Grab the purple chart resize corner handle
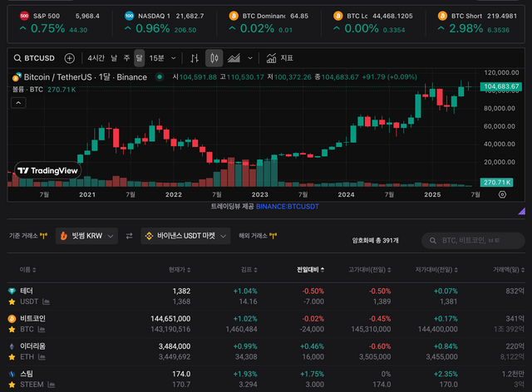This screenshot has width=532, height=392. click(x=521, y=211)
